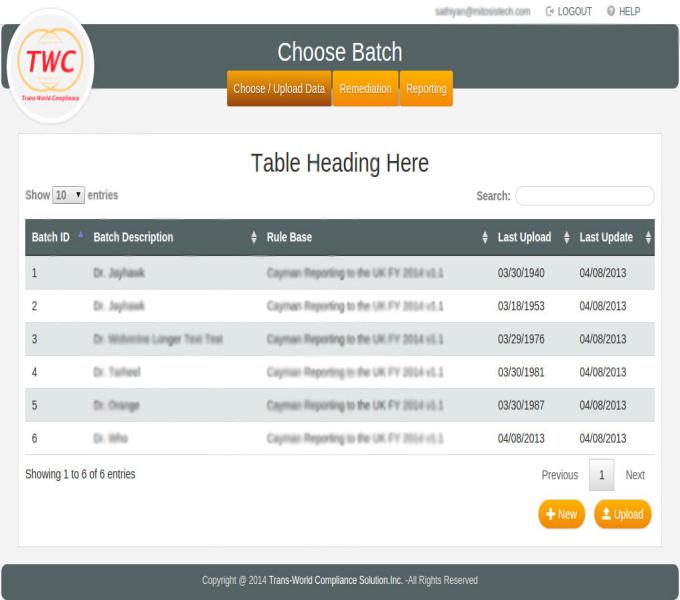
Task: Click sort arrows on Last Upload column
Action: coord(566,238)
